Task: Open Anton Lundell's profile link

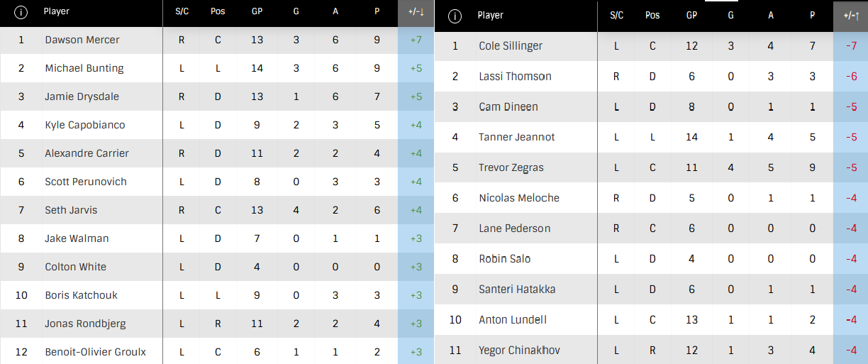Action: coord(513,319)
